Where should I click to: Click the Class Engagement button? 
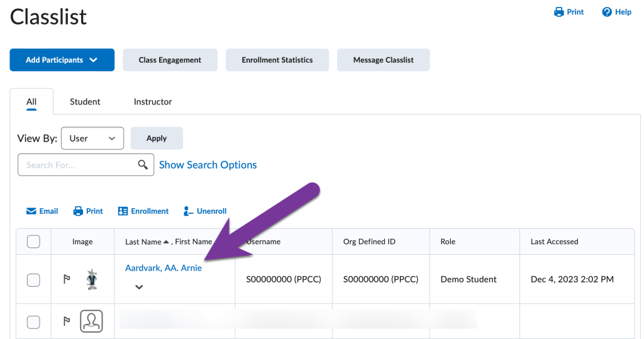pyautogui.click(x=170, y=60)
